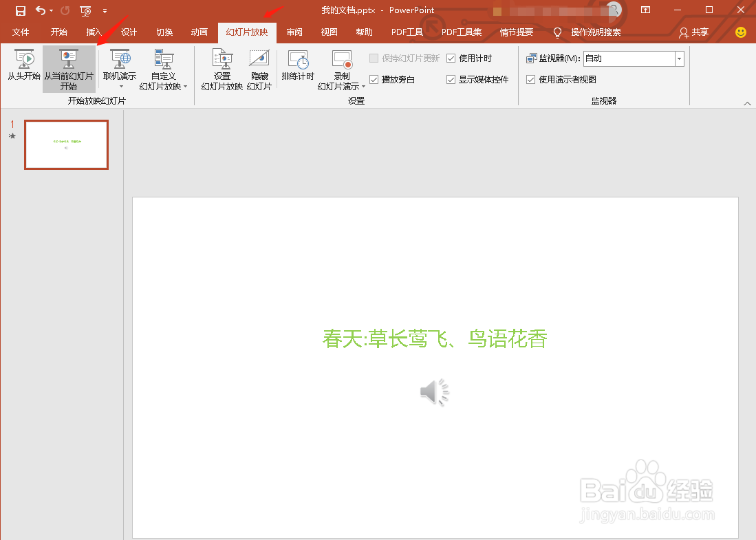
Task: Select slide 1 thumbnail in the panel
Action: 66,144
